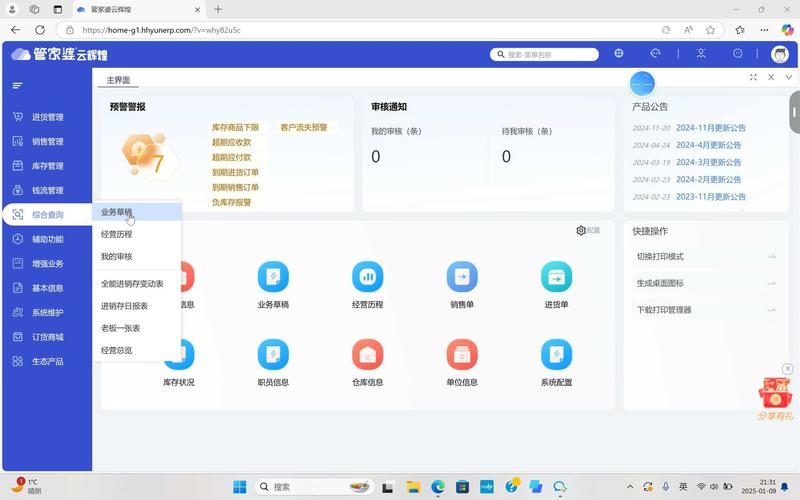Open 客户流失预警 warning link
Image resolution: width=800 pixels, height=500 pixels.
(304, 128)
